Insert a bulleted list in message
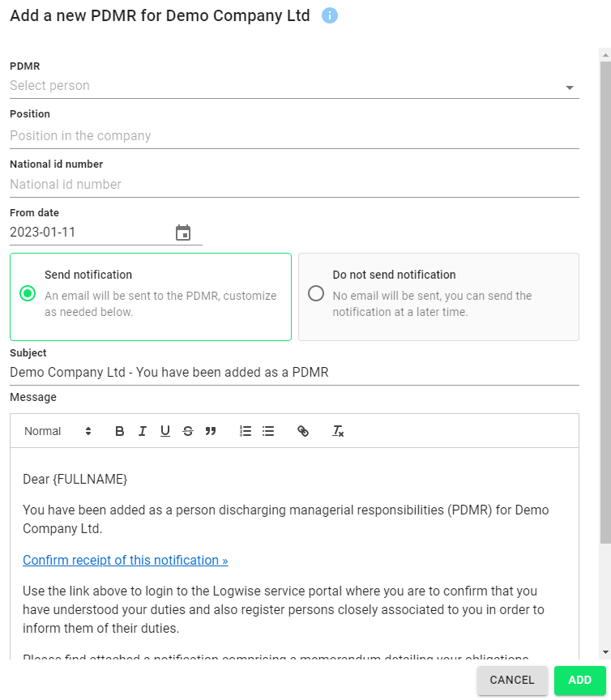The height and width of the screenshot is (700, 611). click(268, 431)
